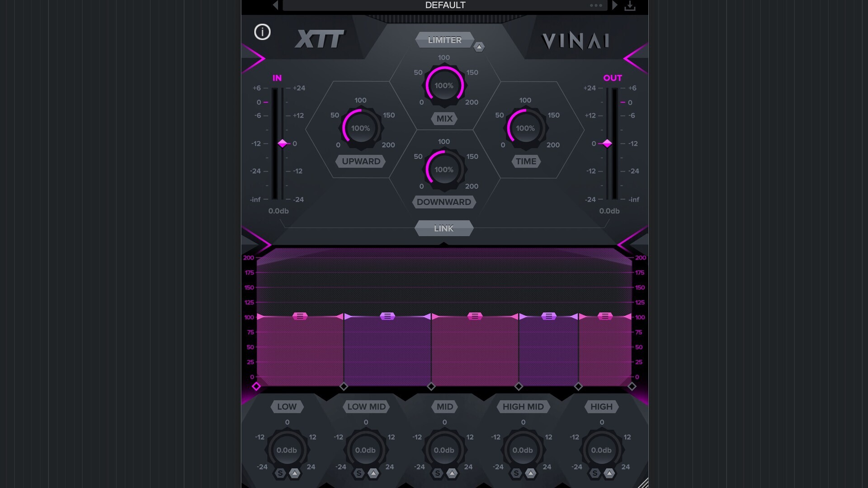Solo the Low band
The height and width of the screenshot is (488, 868).
(280, 473)
